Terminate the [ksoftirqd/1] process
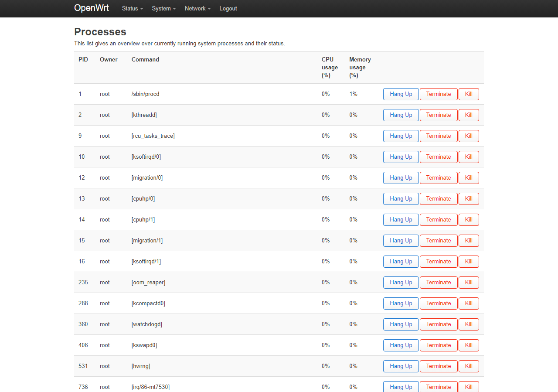Screen dimensions: 558x392 438,262
